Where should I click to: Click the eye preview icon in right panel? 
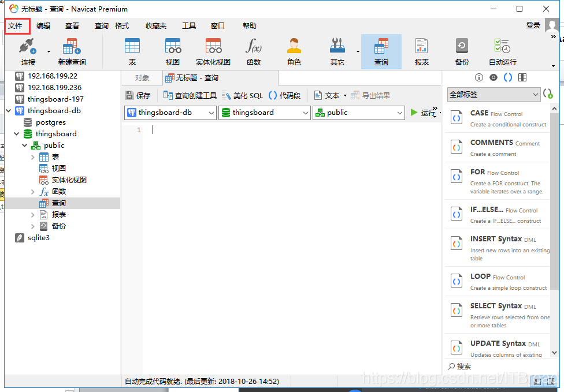[493, 77]
